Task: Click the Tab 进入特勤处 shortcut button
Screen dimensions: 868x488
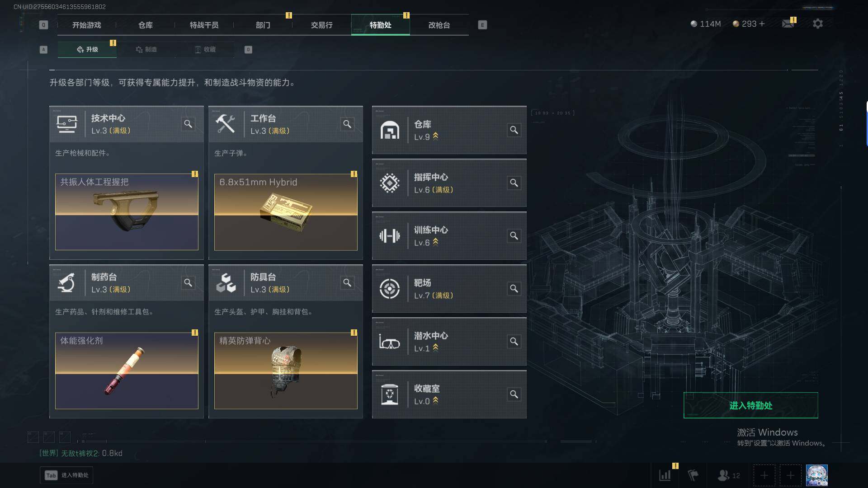Action: point(66,475)
